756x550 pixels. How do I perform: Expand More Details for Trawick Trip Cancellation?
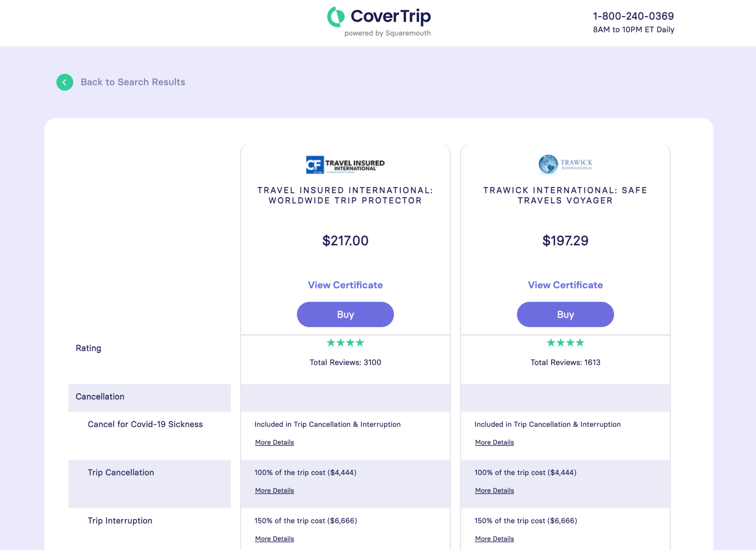(494, 490)
